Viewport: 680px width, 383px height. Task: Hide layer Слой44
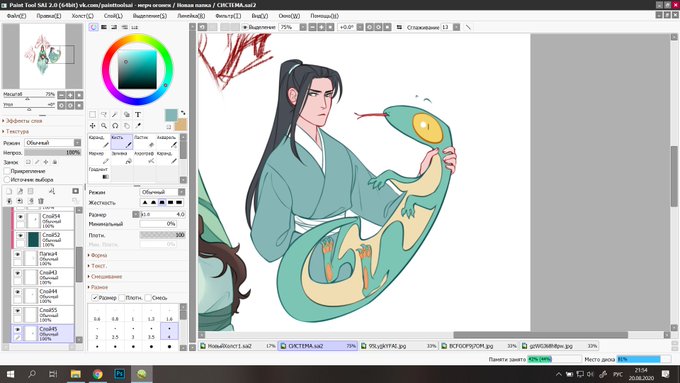point(17,292)
